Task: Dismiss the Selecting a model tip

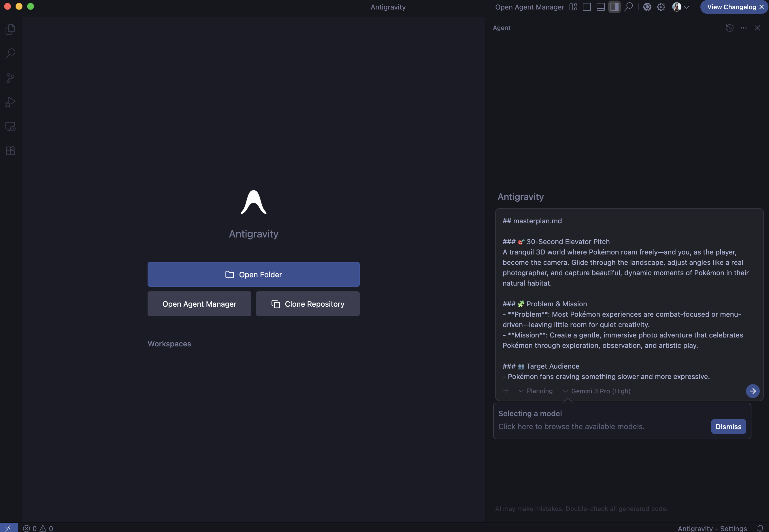Action: pyautogui.click(x=728, y=426)
